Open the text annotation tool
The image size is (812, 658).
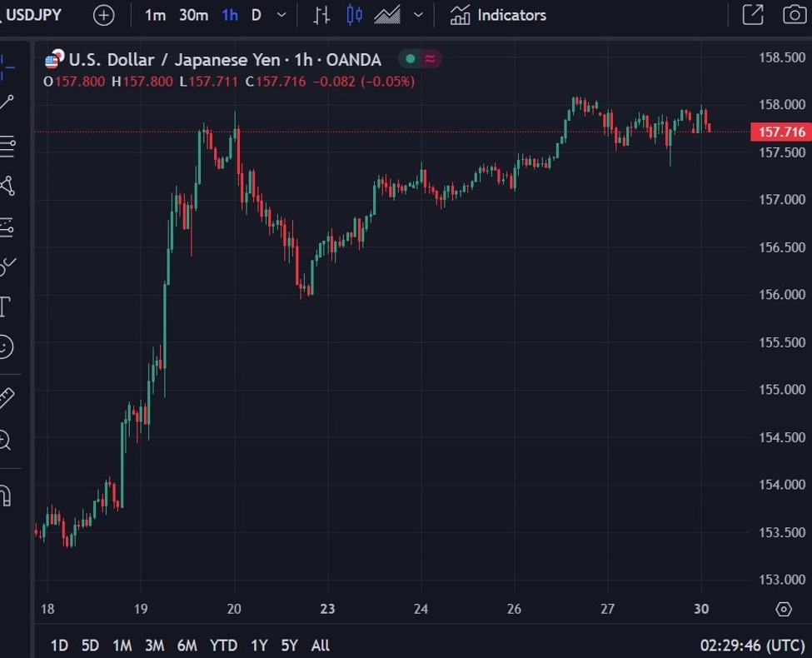point(5,307)
